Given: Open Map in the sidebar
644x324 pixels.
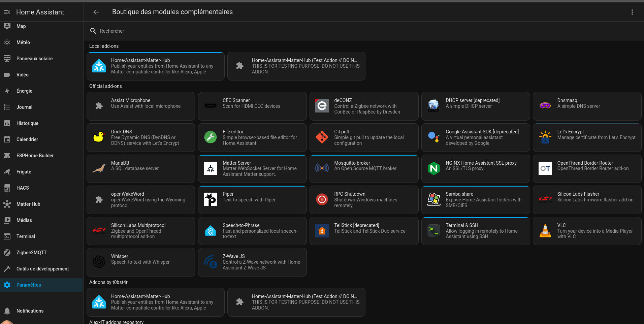Looking at the screenshot, I should 41,26.
